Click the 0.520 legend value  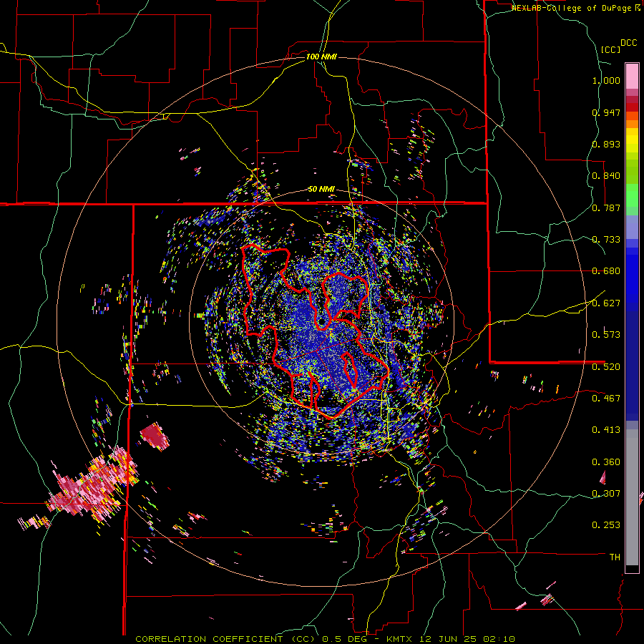point(606,367)
